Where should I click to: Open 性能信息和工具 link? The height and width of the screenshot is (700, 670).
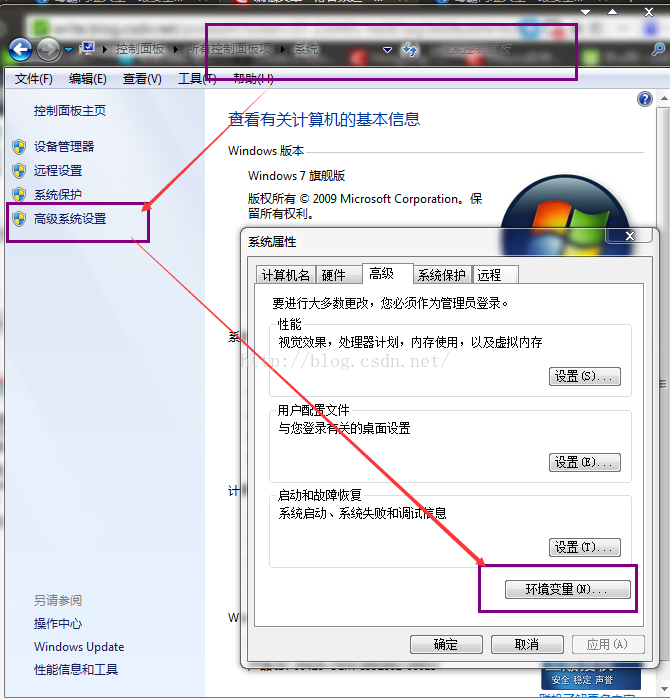pos(76,669)
